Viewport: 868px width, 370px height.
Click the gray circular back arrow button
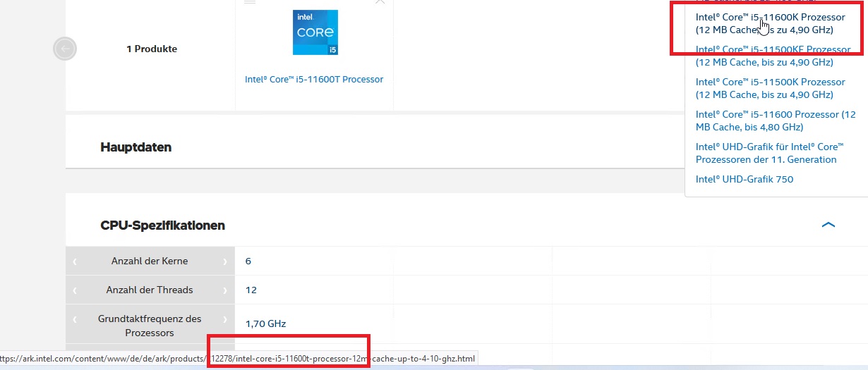[x=65, y=49]
